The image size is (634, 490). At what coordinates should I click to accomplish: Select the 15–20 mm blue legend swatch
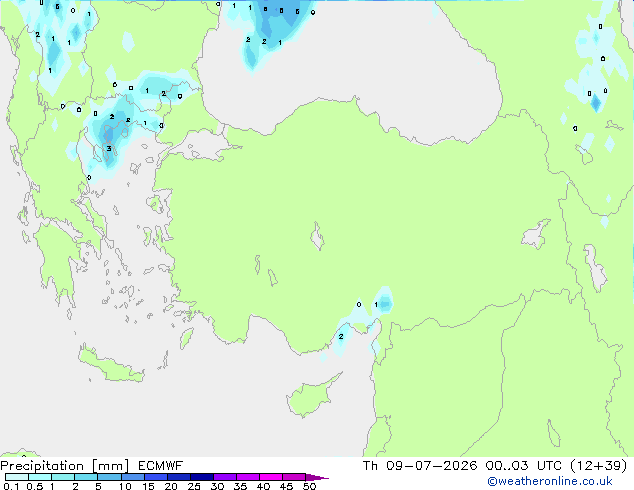[x=155, y=477]
